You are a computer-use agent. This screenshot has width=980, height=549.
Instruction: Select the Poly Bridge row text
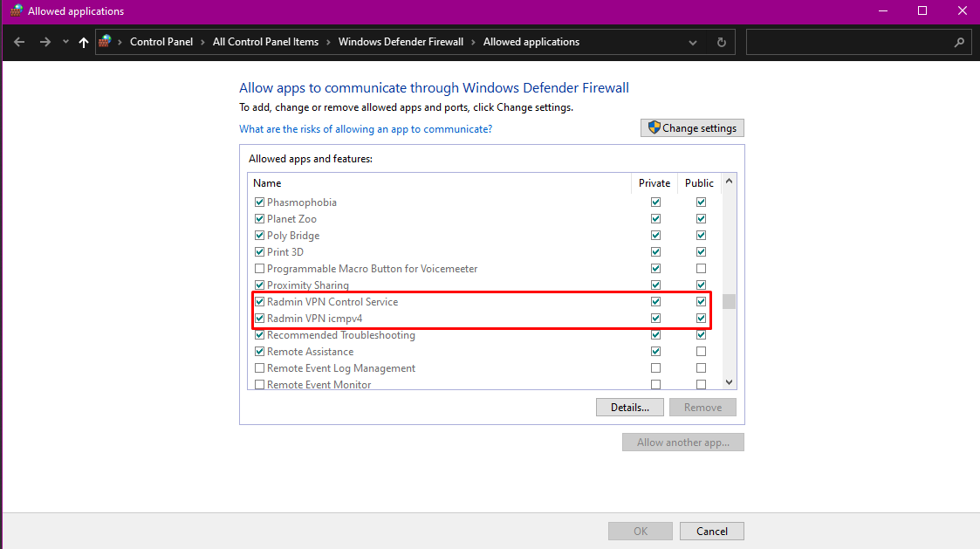click(293, 235)
